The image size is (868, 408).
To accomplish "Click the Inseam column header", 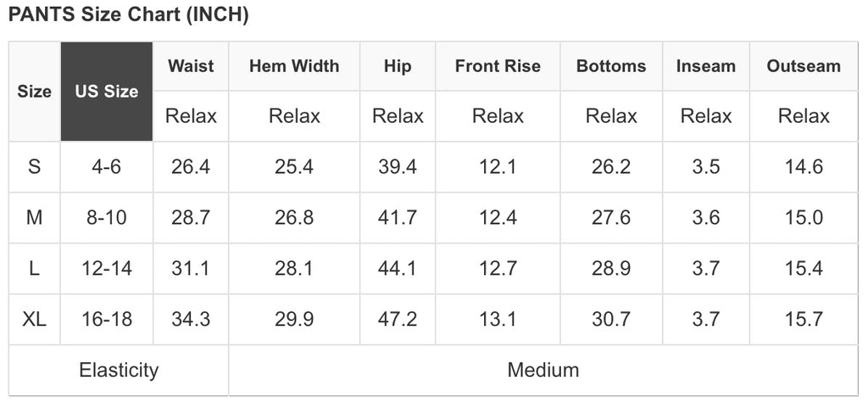I will pyautogui.click(x=706, y=66).
